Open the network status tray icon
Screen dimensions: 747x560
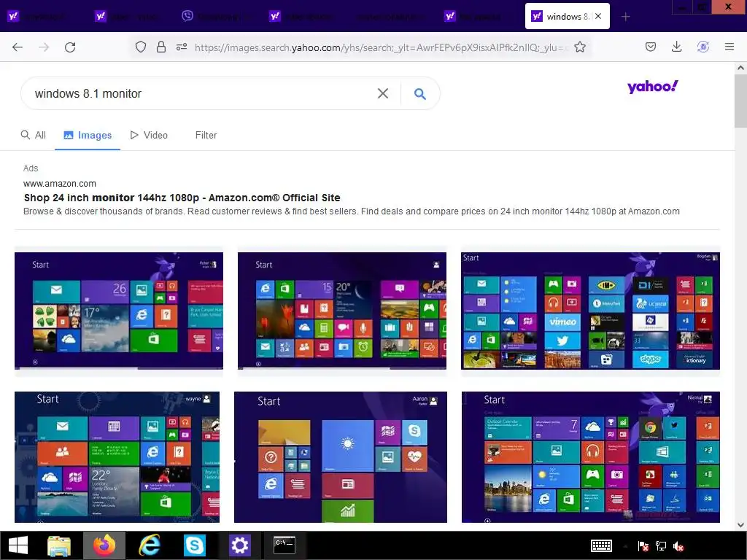coord(661,545)
